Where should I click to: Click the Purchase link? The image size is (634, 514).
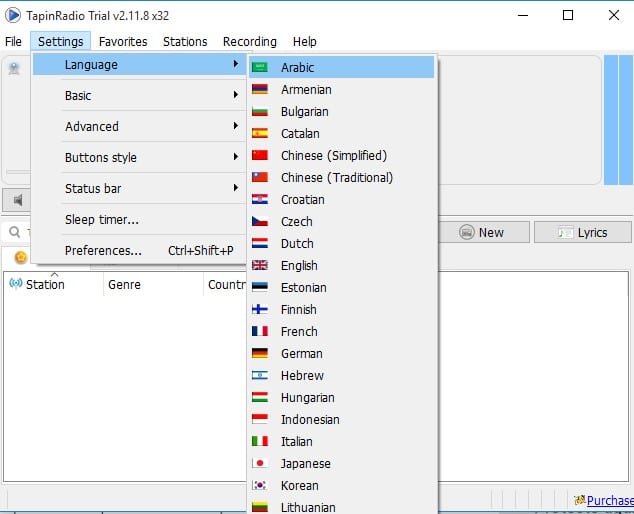click(610, 501)
